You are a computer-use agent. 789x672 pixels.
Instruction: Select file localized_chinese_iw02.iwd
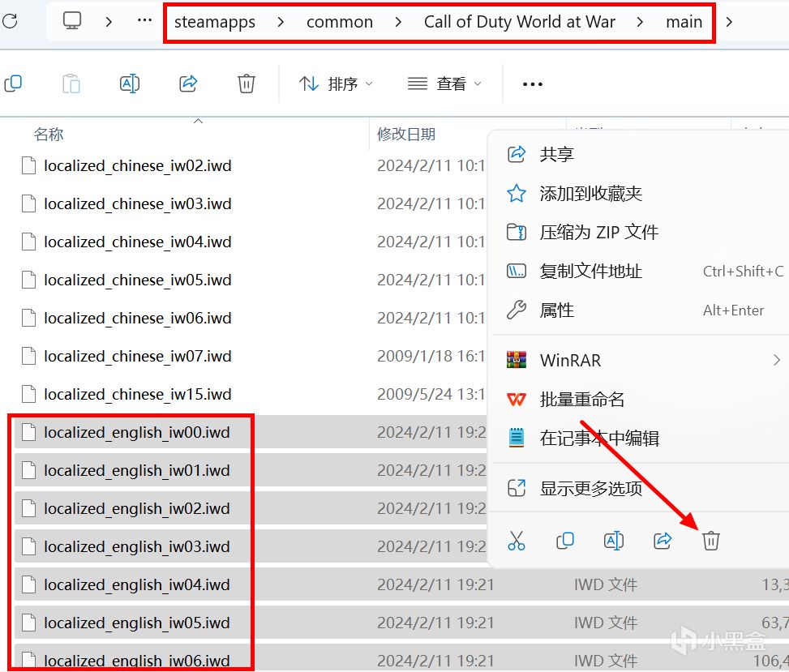click(137, 165)
